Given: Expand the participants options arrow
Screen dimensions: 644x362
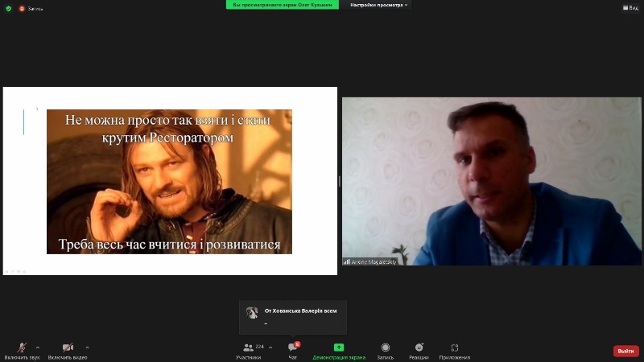Looking at the screenshot, I should pyautogui.click(x=270, y=348).
